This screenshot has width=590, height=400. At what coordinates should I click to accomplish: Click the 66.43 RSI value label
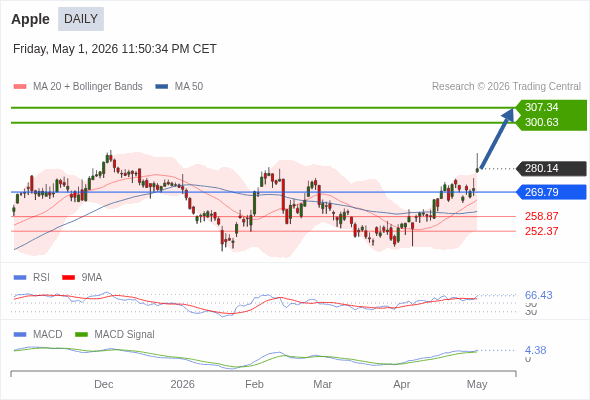(x=538, y=295)
